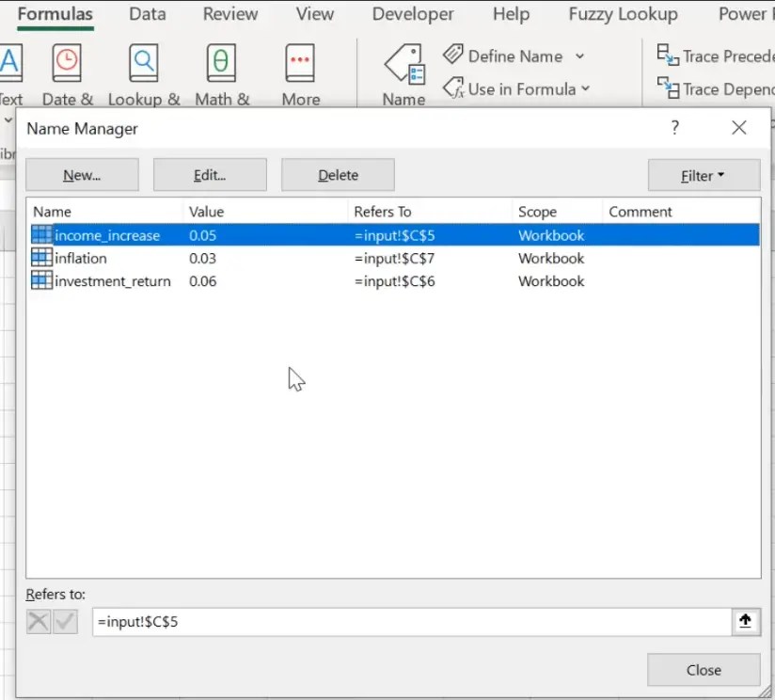This screenshot has width=775, height=700.
Task: Click the Name Manager help question mark
Action: (x=674, y=128)
